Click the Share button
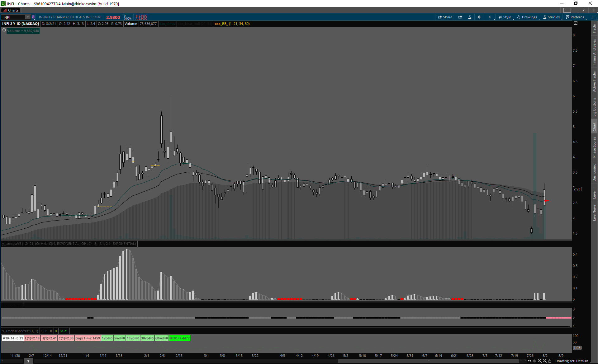Screen dimensions: 598x364 pyautogui.click(x=445, y=17)
